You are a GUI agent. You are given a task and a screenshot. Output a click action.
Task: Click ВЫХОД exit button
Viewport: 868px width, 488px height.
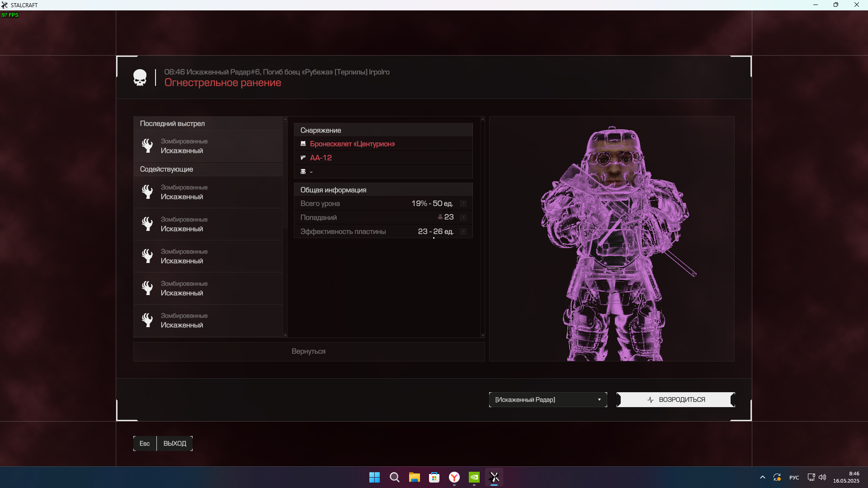[x=175, y=444]
